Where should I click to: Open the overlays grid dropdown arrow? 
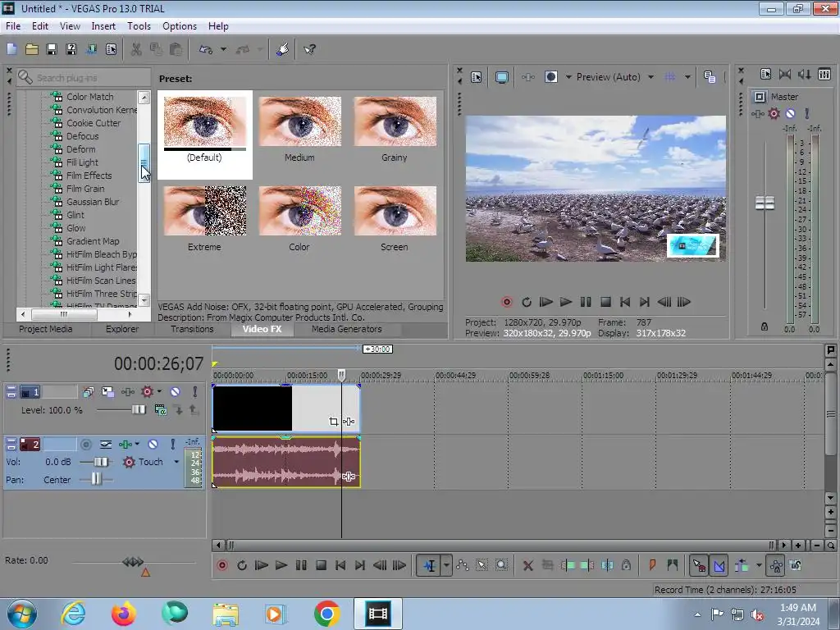point(687,77)
